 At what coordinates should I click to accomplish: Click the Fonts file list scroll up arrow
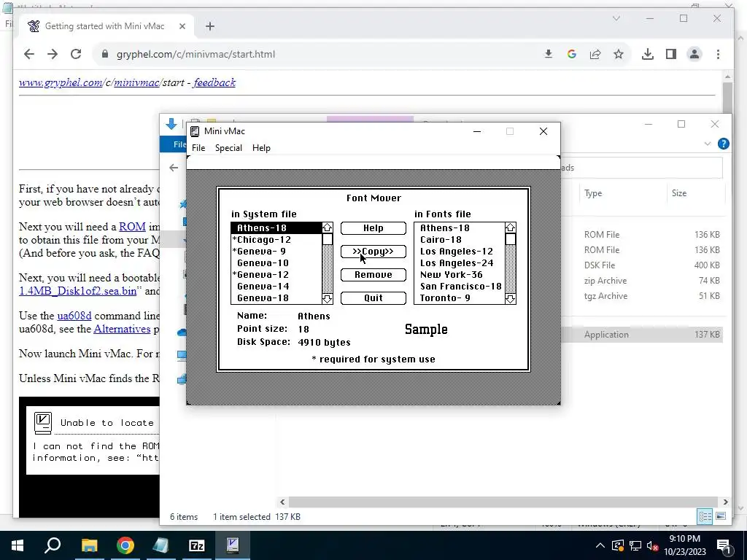[510, 227]
